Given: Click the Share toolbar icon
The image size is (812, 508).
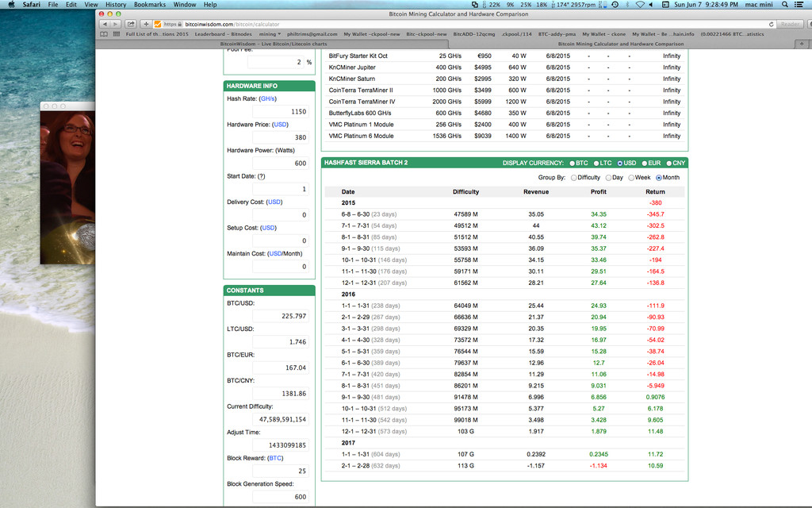Looking at the screenshot, I should 131,24.
